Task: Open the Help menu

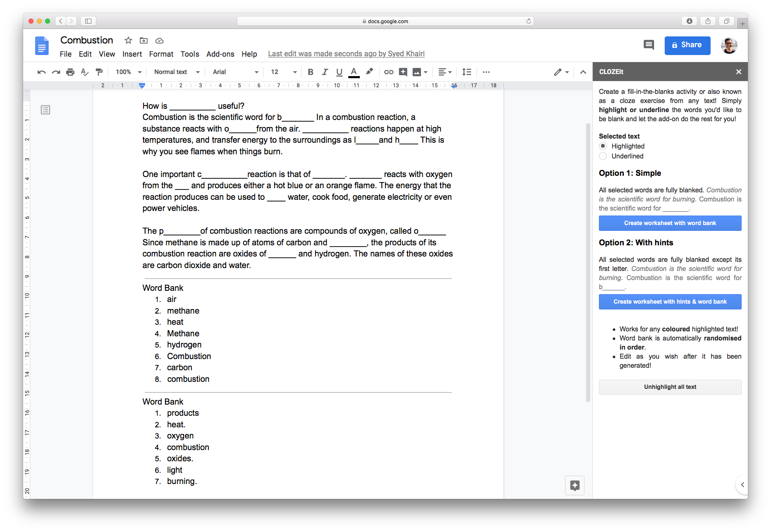Action: (249, 54)
